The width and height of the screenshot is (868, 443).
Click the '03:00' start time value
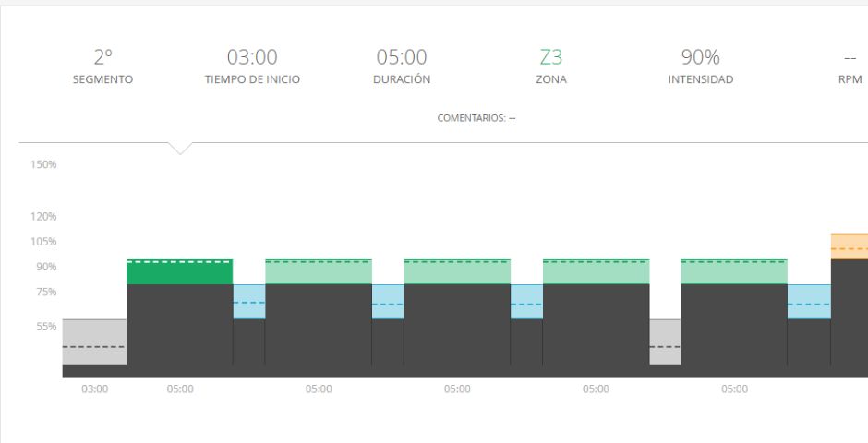252,57
